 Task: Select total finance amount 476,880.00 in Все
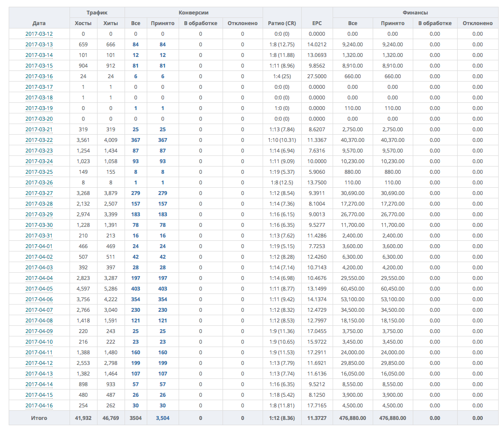pos(352,418)
